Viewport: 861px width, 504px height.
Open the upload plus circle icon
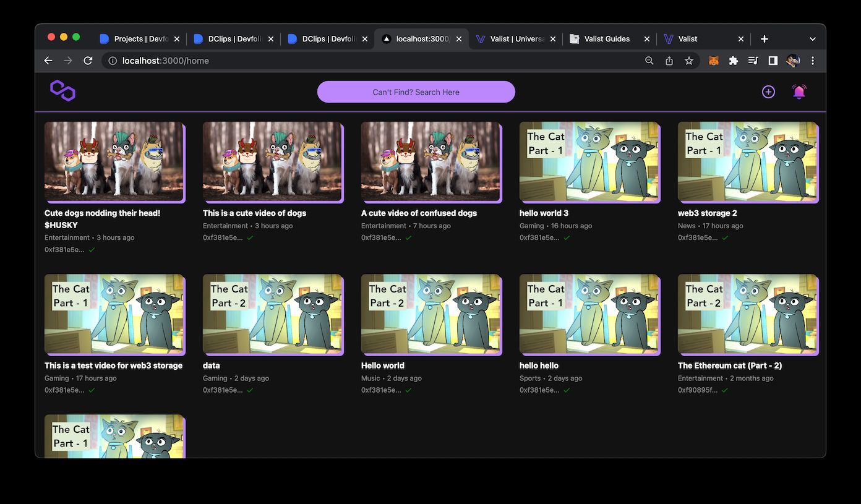pos(768,92)
